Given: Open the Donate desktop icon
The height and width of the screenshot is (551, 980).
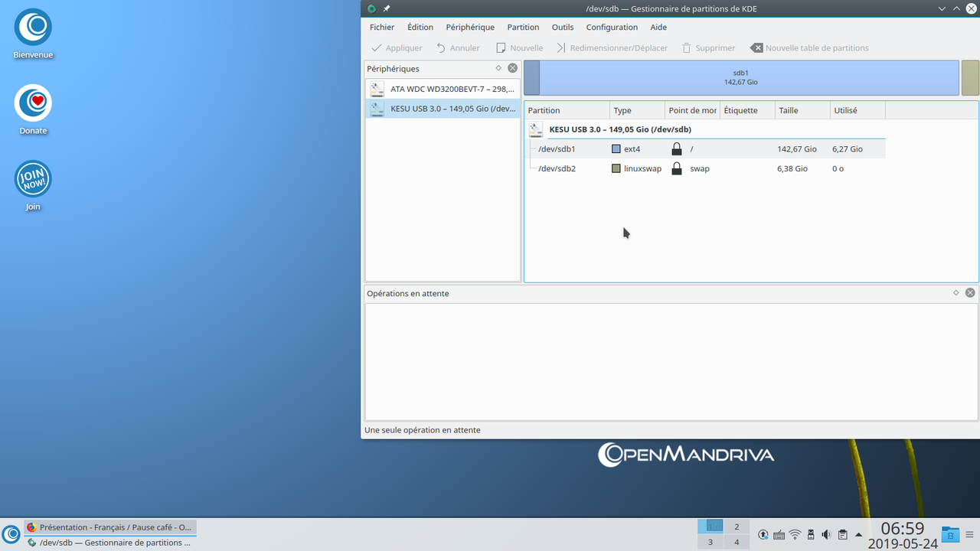Looking at the screenshot, I should (x=33, y=109).
